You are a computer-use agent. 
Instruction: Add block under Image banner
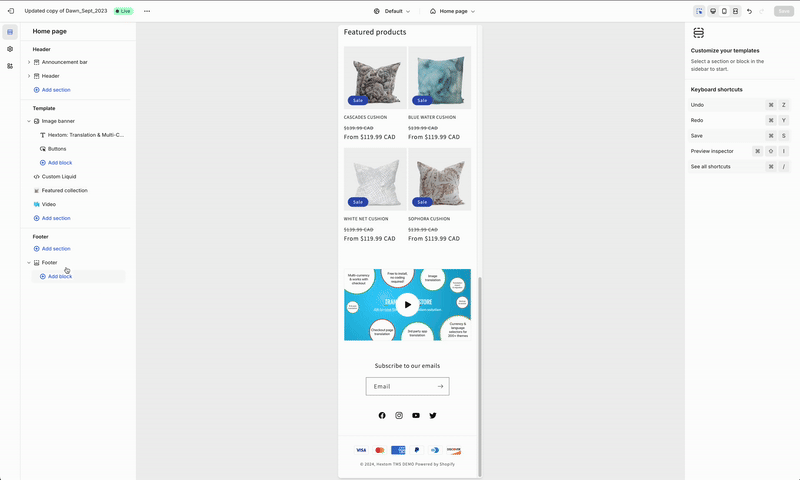click(56, 163)
